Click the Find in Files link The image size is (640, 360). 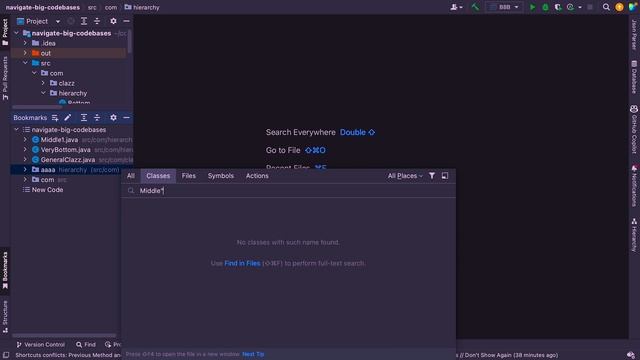(242, 263)
